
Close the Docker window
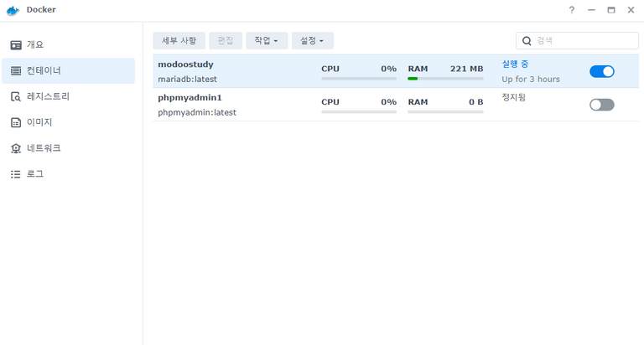coord(631,10)
